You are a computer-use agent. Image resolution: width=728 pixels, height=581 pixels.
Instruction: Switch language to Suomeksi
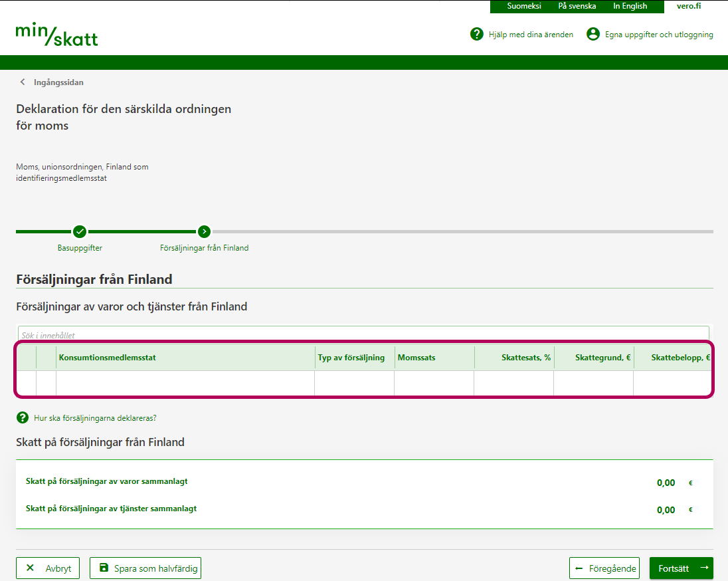coord(524,6)
